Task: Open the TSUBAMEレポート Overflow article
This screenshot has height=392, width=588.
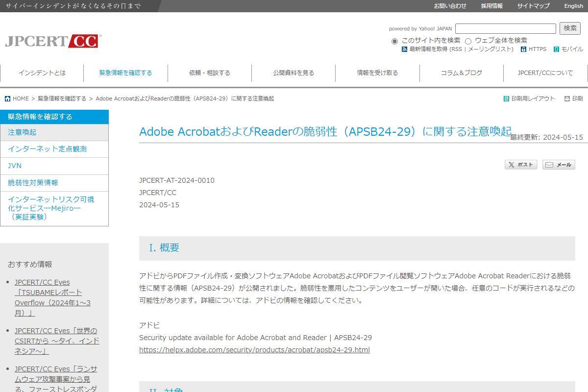Action: point(52,297)
